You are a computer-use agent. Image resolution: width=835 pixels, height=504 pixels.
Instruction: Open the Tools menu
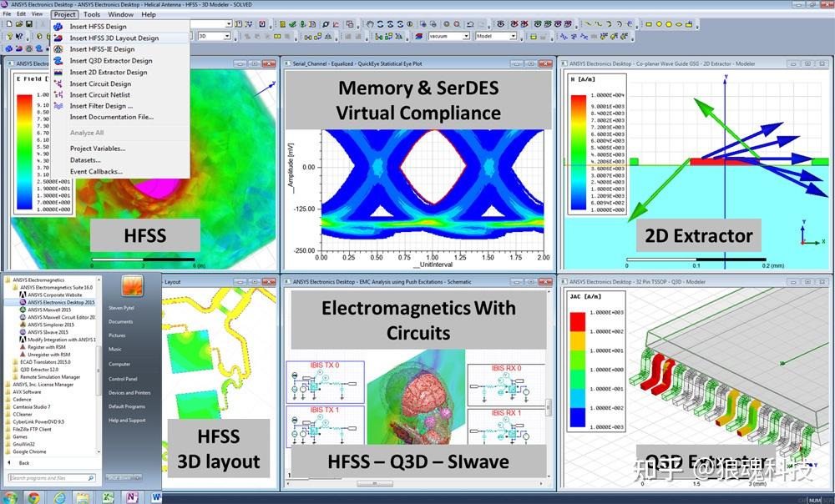coord(92,14)
